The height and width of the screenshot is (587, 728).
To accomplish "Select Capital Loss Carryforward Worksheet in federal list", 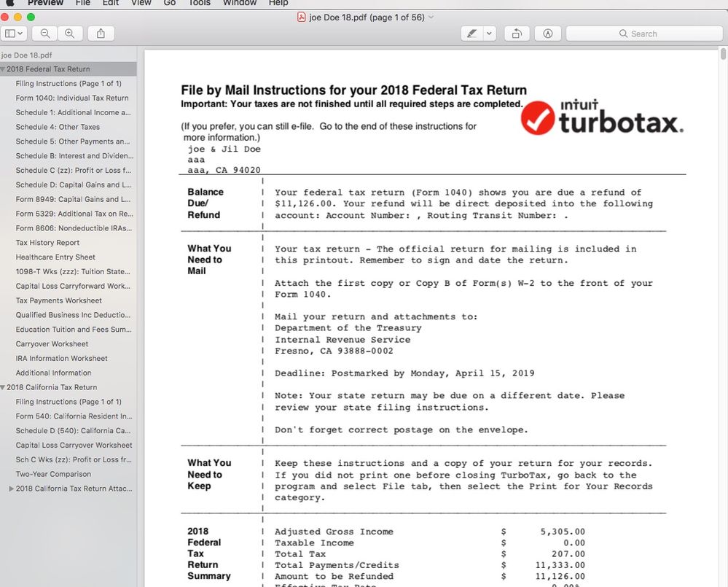I will point(73,286).
